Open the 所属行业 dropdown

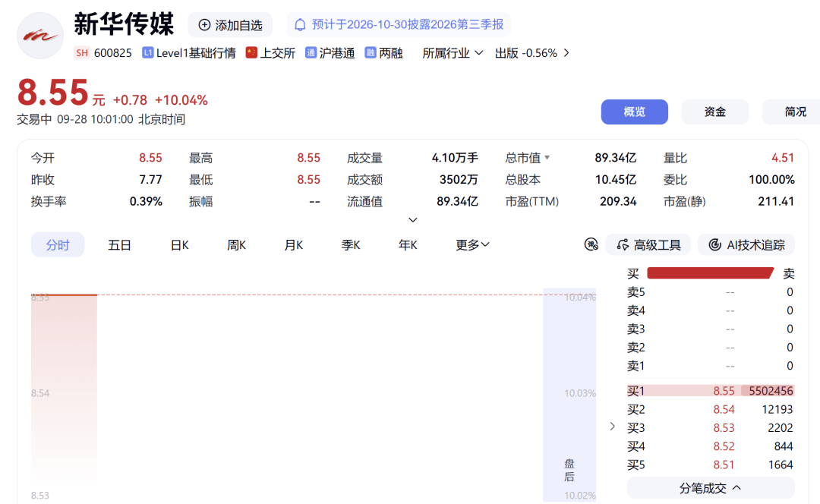point(453,53)
